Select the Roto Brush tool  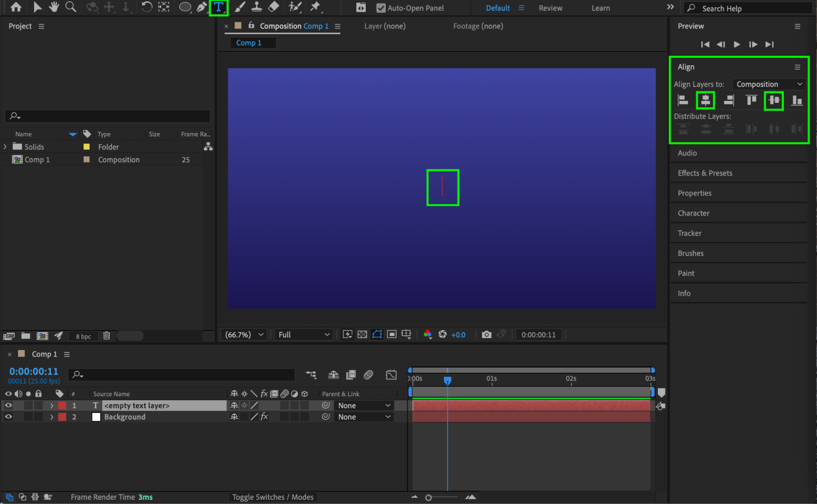pos(295,7)
